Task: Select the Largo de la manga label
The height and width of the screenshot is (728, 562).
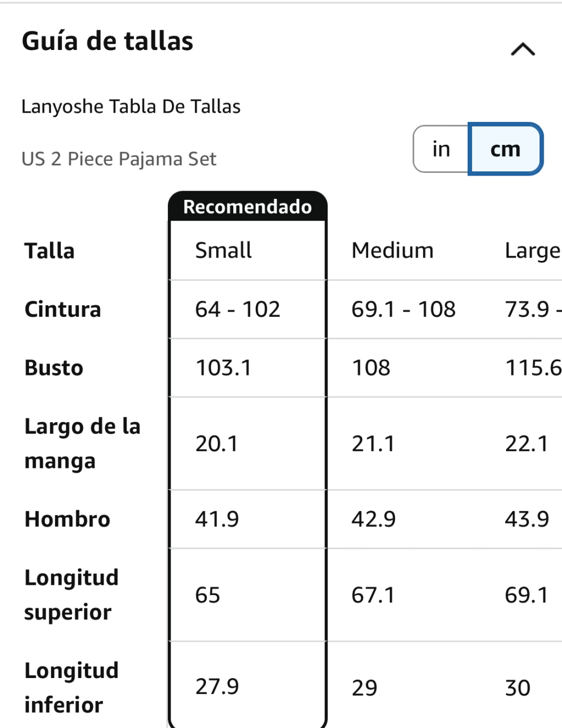Action: [x=82, y=444]
